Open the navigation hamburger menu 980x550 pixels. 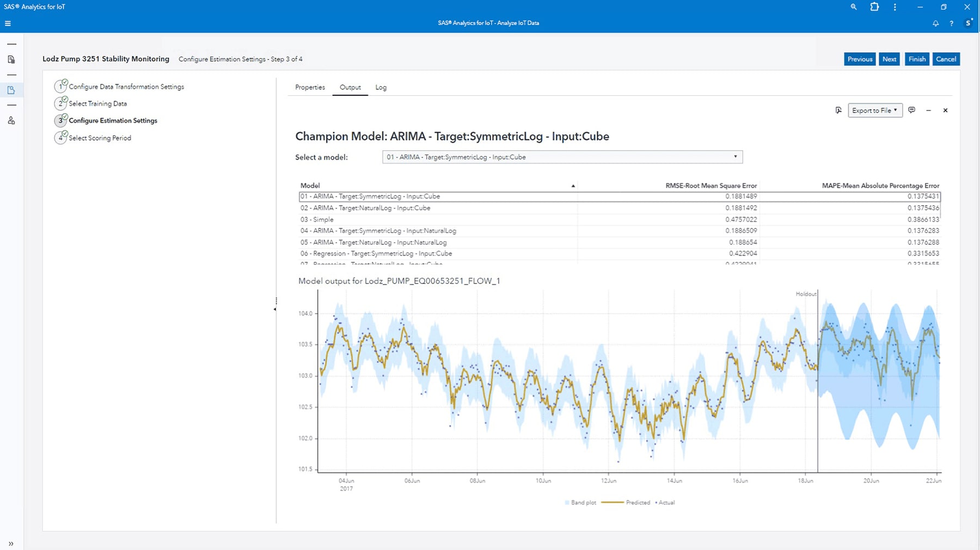7,23
